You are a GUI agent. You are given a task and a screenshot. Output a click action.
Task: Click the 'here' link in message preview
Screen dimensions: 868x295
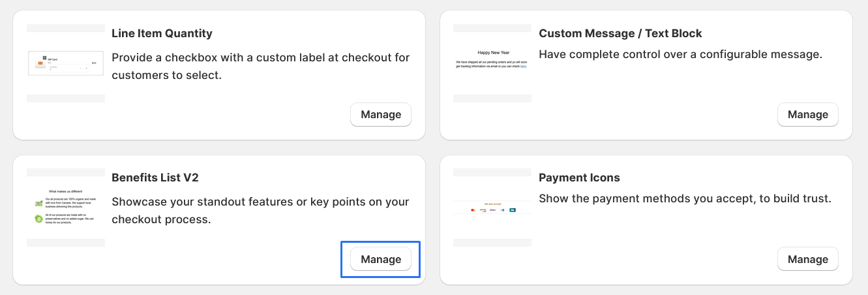coord(523,67)
